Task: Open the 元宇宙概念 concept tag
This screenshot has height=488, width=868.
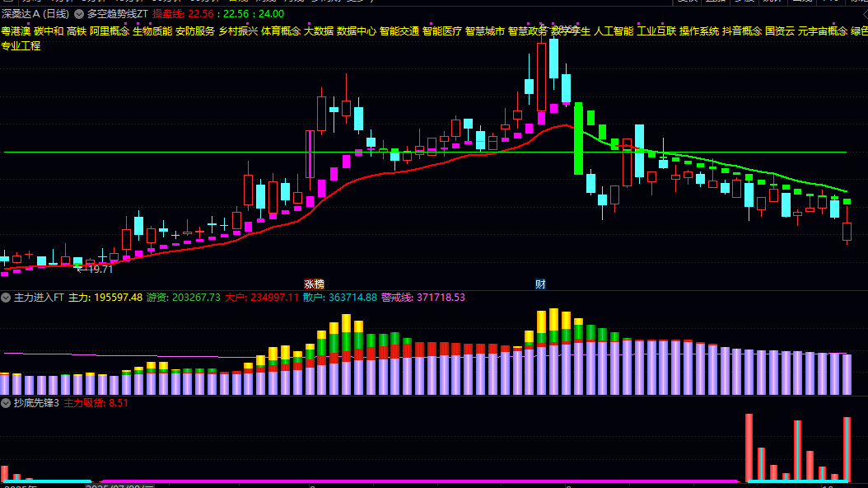Action: tap(823, 31)
